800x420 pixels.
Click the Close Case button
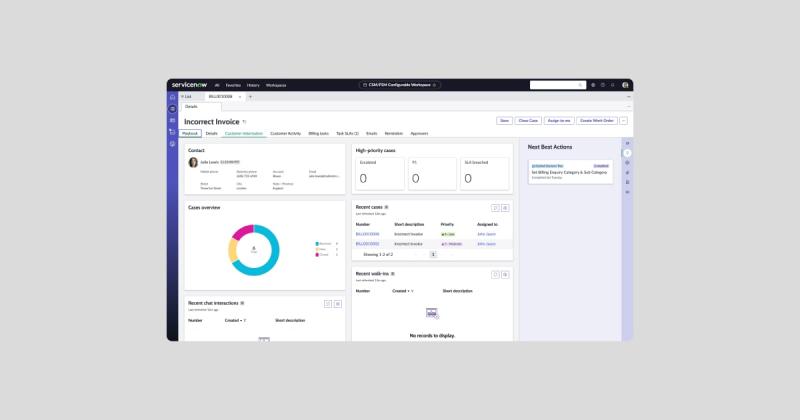click(528, 120)
